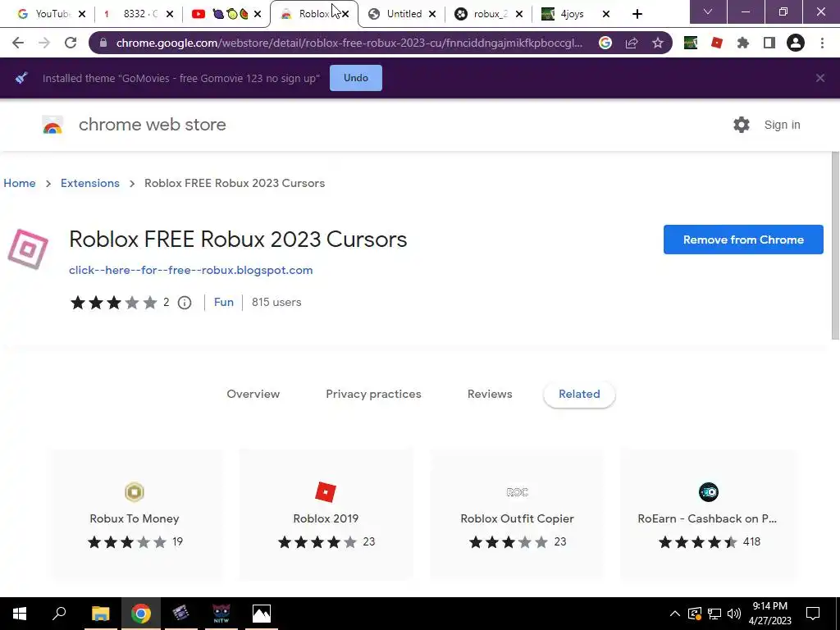
Task: Switch to the Overview tab
Action: point(253,394)
